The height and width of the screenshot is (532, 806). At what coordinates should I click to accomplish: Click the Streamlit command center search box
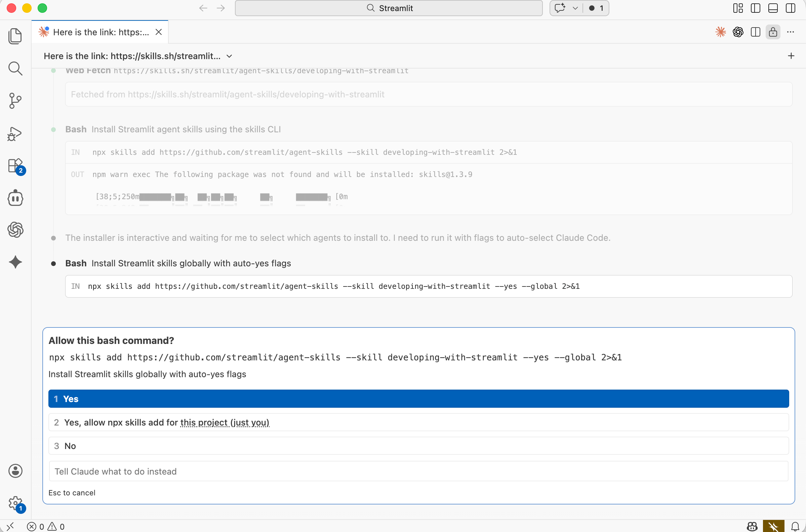coord(389,8)
